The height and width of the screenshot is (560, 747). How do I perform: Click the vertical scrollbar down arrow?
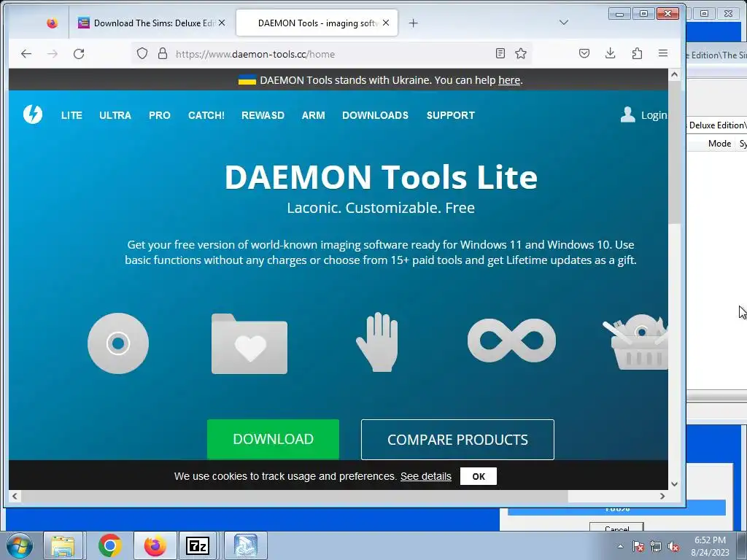point(674,484)
